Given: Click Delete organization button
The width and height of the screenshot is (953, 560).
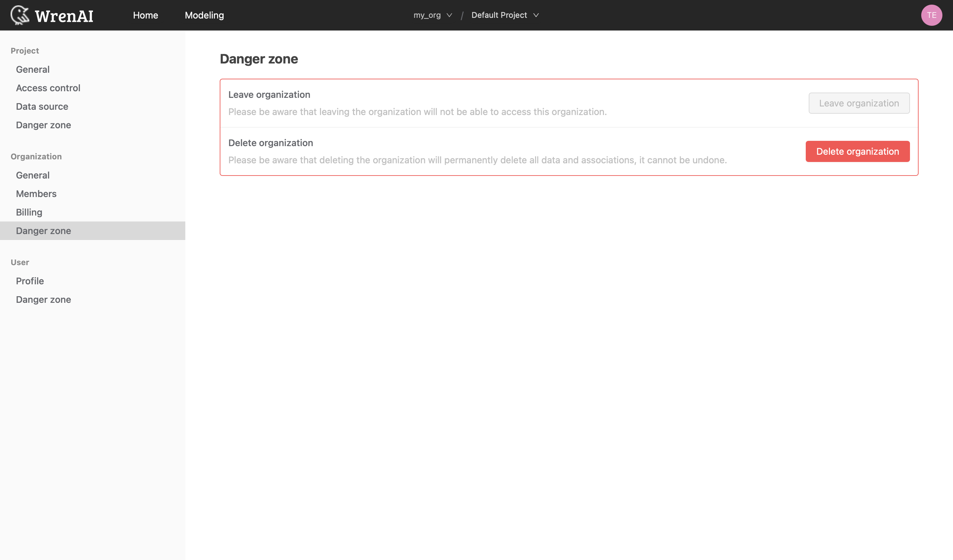Looking at the screenshot, I should [858, 151].
